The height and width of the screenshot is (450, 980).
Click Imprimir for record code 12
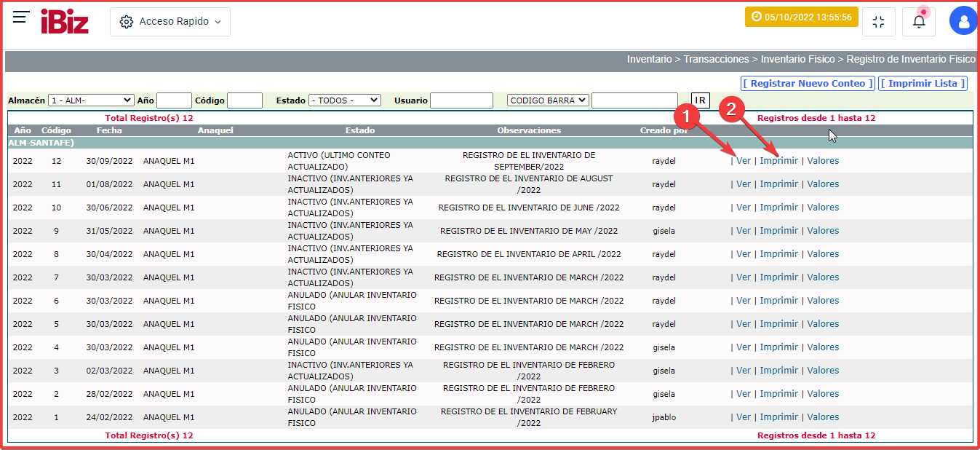click(x=778, y=161)
